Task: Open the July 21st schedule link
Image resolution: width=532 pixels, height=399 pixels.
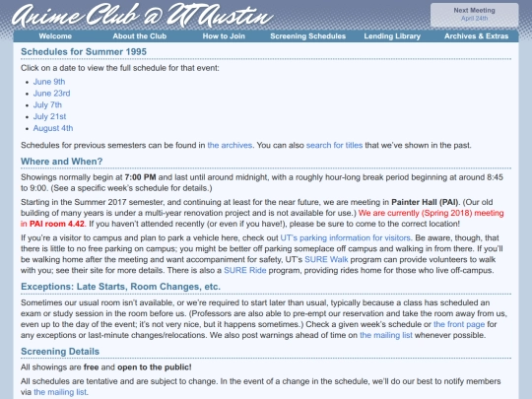Action: click(49, 116)
